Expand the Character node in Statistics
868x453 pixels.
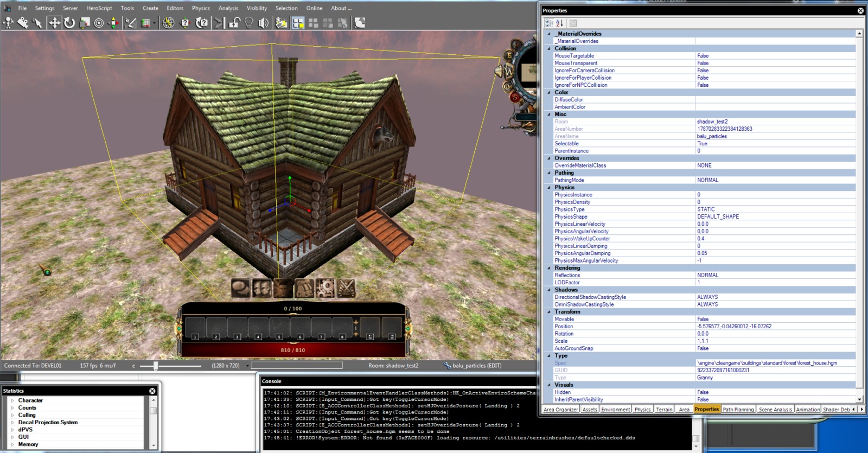coord(12,400)
